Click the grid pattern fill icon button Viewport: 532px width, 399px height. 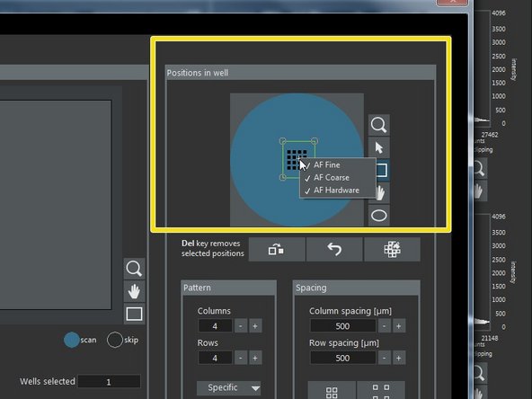[x=392, y=250]
